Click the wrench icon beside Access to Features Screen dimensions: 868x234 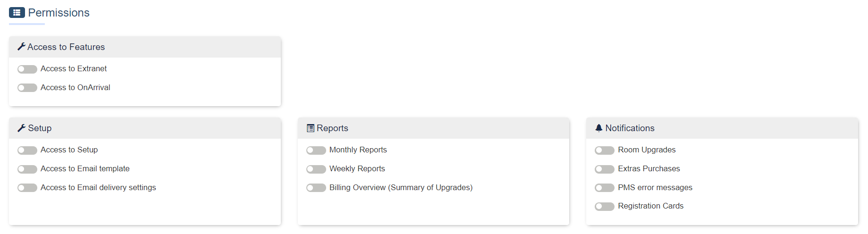coord(21,47)
